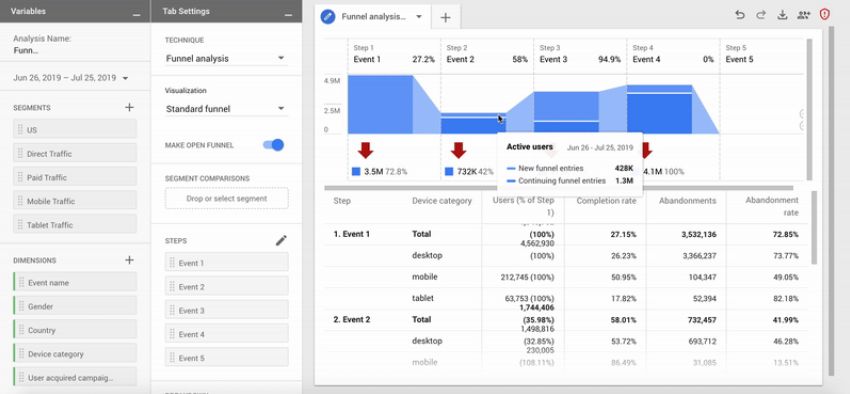Viewport: 850px width, 394px height.
Task: Click the 3.5M blue legend square
Action: click(x=356, y=171)
